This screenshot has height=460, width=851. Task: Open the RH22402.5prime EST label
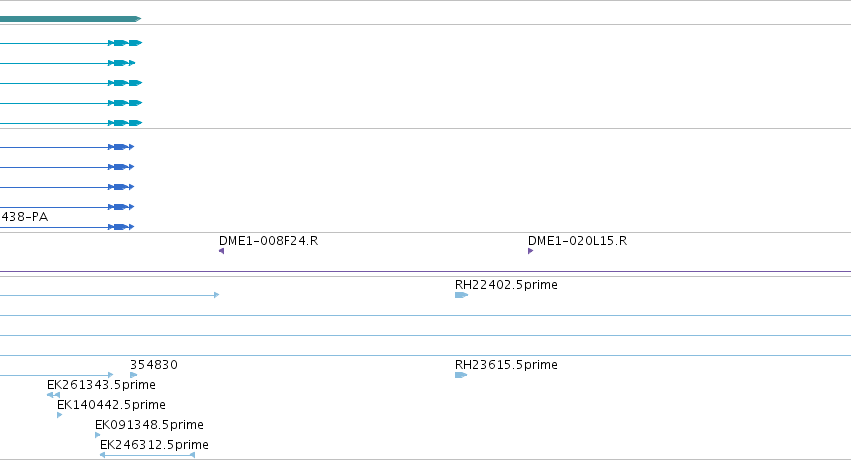tap(506, 285)
